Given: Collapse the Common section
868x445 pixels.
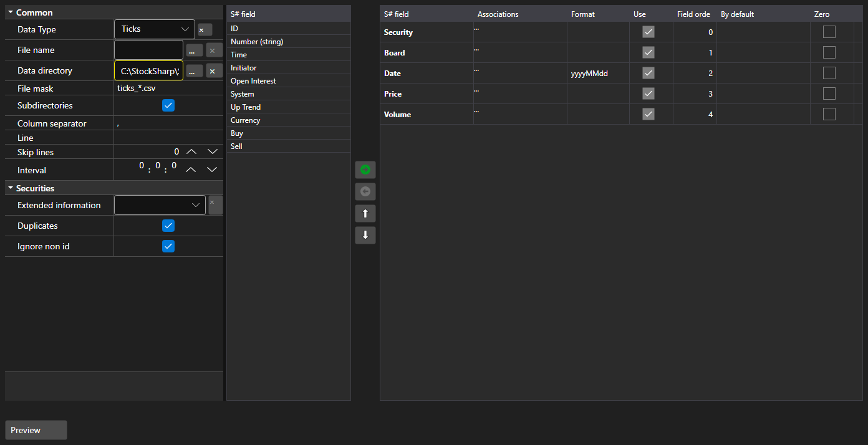Looking at the screenshot, I should (x=11, y=12).
